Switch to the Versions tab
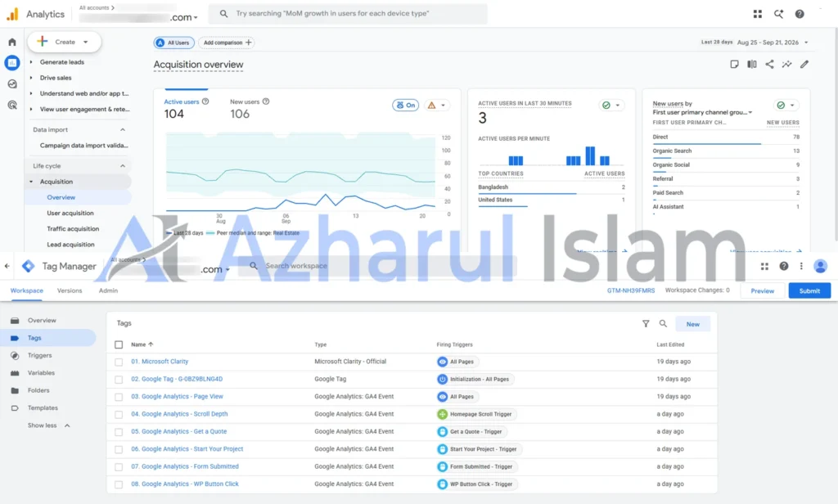Viewport: 838px width, 504px height. coord(70,290)
